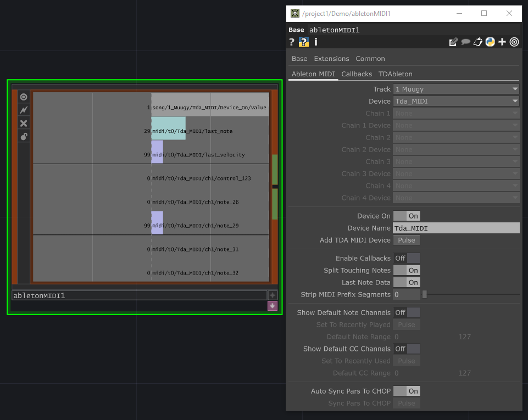This screenshot has width=528, height=420.
Task: Open the Track dropdown showing 1 Muugy
Action: pyautogui.click(x=456, y=89)
